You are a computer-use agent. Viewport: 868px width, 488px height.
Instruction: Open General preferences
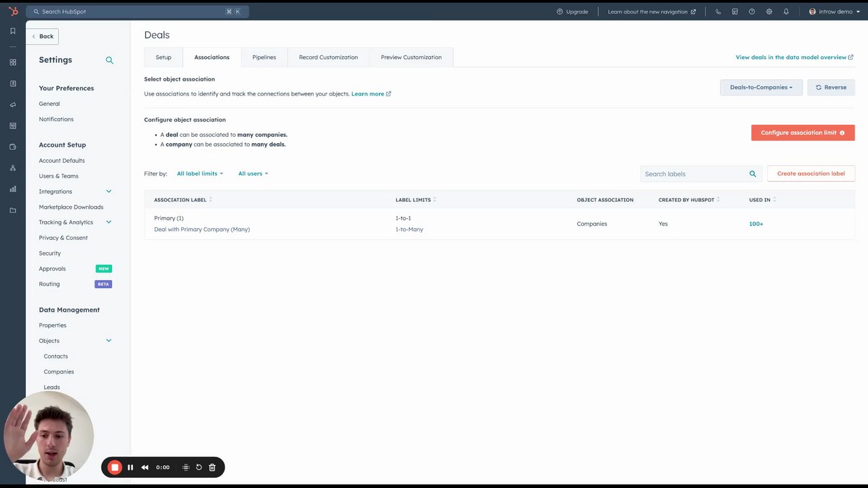(x=50, y=104)
